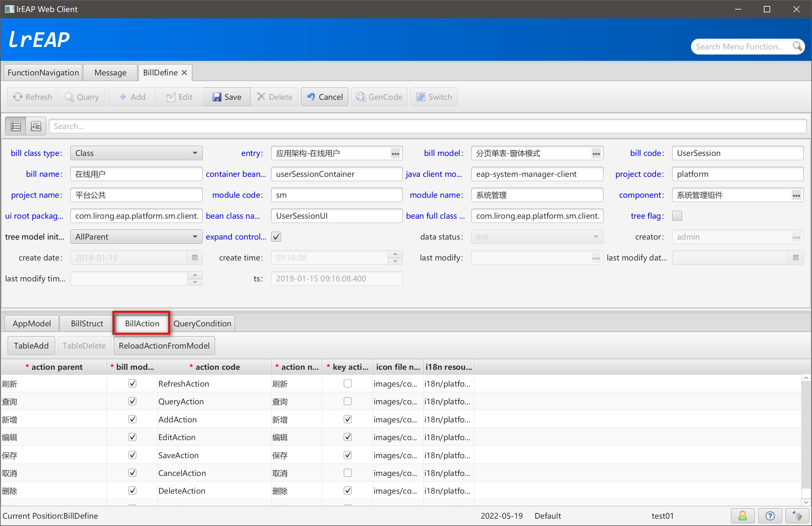Increase last modify time stepper up arrow

tap(195, 275)
